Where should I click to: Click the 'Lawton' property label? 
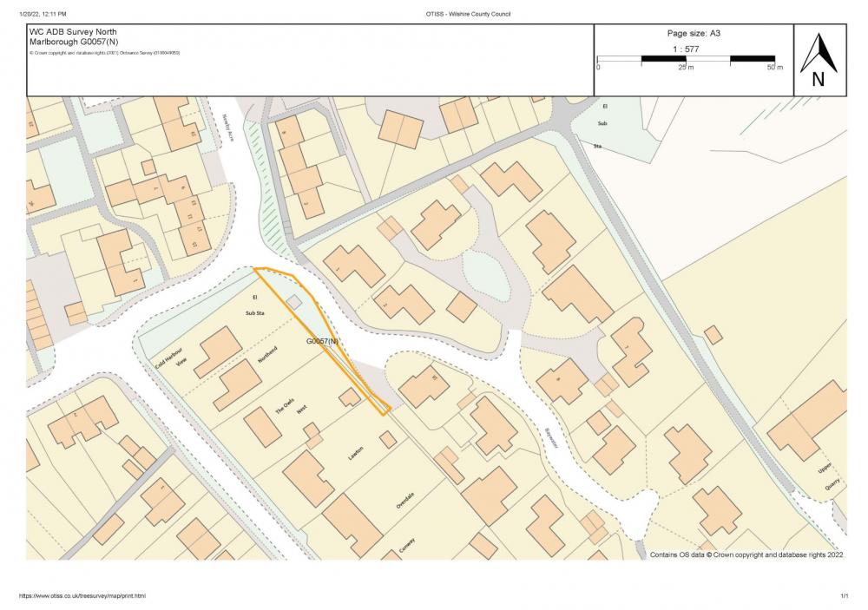pyautogui.click(x=355, y=452)
